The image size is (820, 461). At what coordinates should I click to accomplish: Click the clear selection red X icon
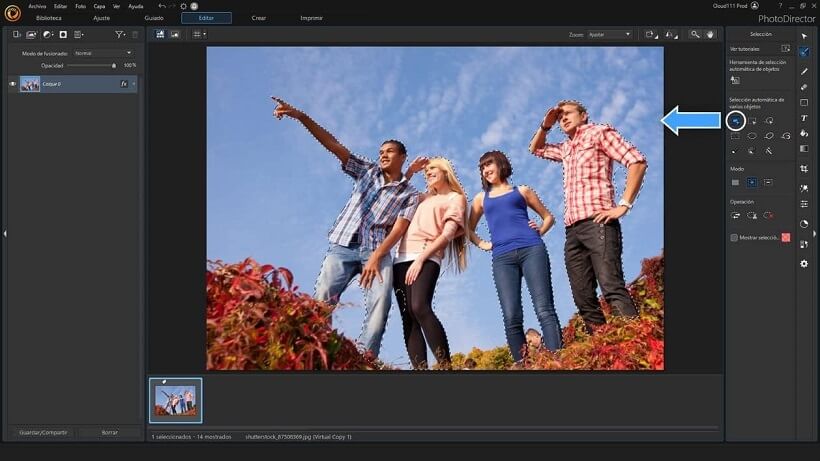769,215
